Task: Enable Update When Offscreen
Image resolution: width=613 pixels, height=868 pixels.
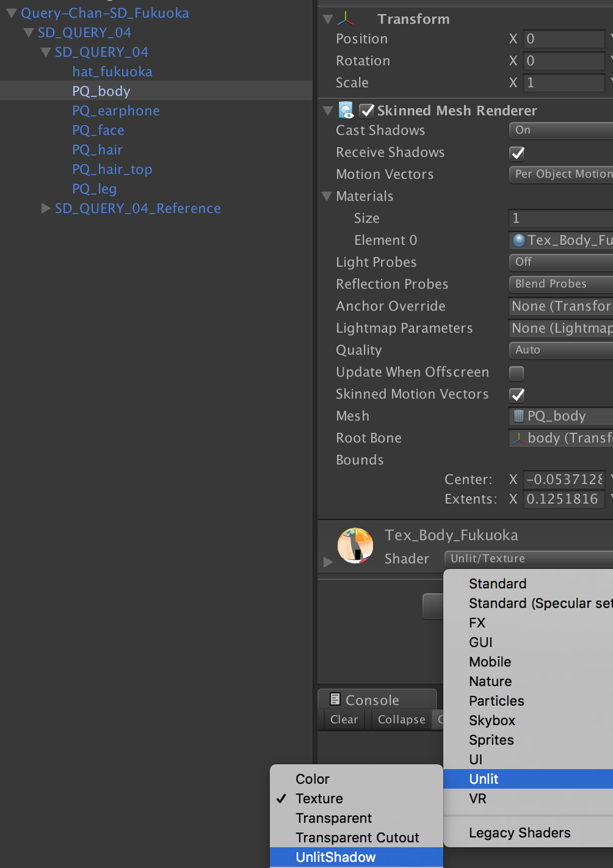Action: (517, 372)
